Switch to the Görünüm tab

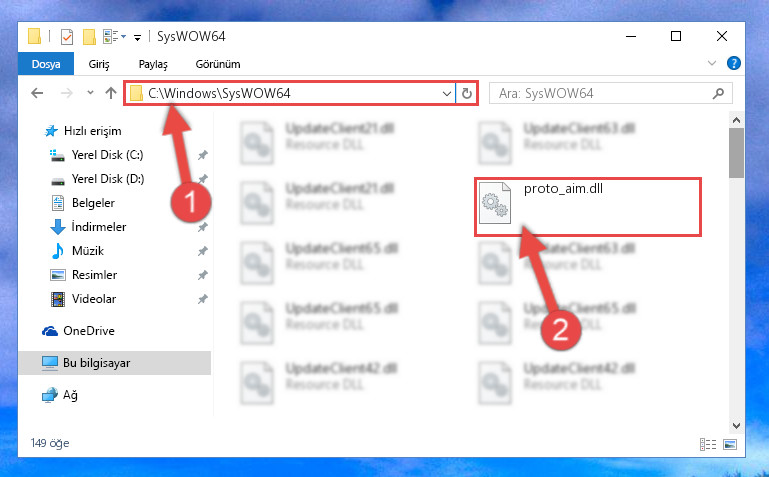(x=218, y=64)
